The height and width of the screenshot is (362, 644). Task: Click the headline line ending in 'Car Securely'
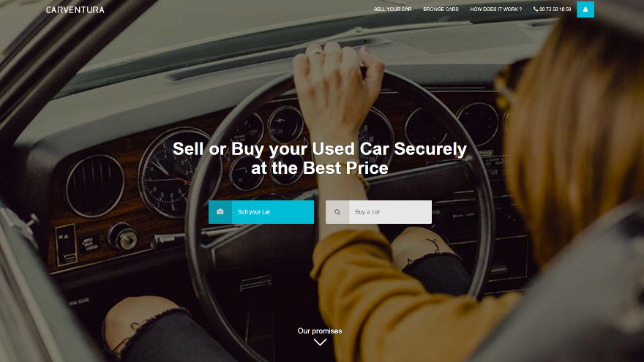click(320, 149)
